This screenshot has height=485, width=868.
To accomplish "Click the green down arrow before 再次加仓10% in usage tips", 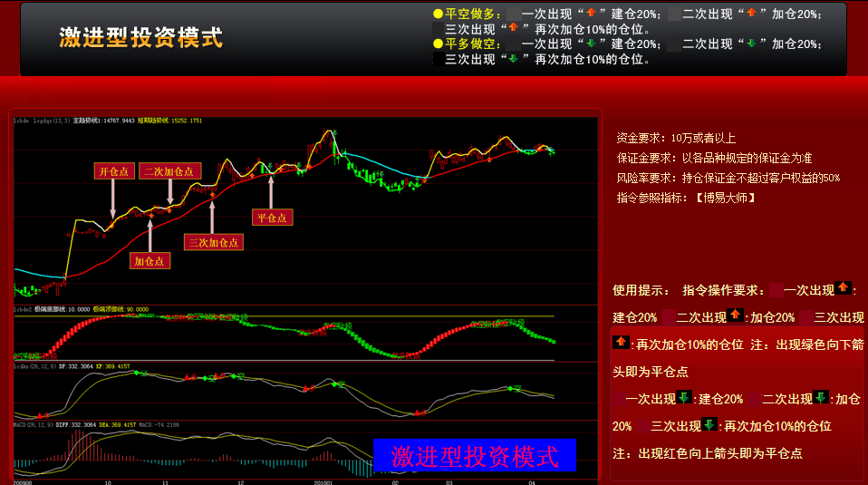I will pyautogui.click(x=710, y=425).
